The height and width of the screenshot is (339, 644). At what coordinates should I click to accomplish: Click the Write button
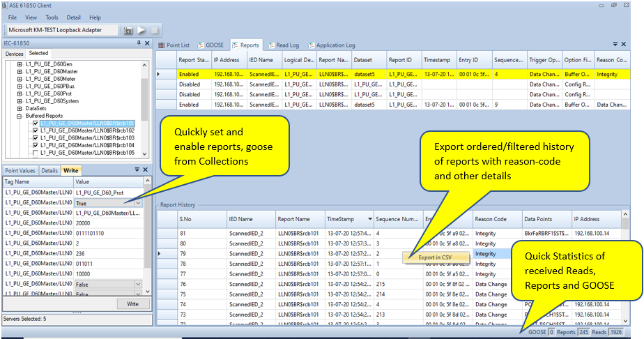coord(132,304)
